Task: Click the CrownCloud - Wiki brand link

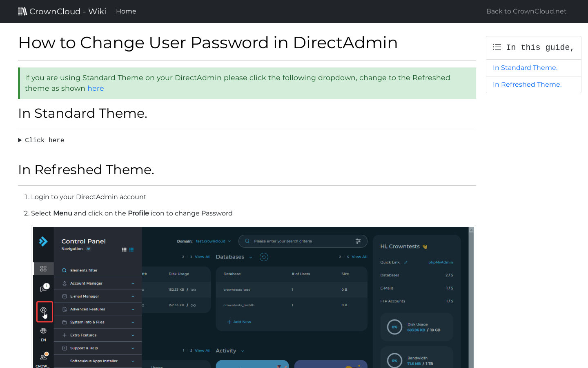Action: [x=62, y=11]
